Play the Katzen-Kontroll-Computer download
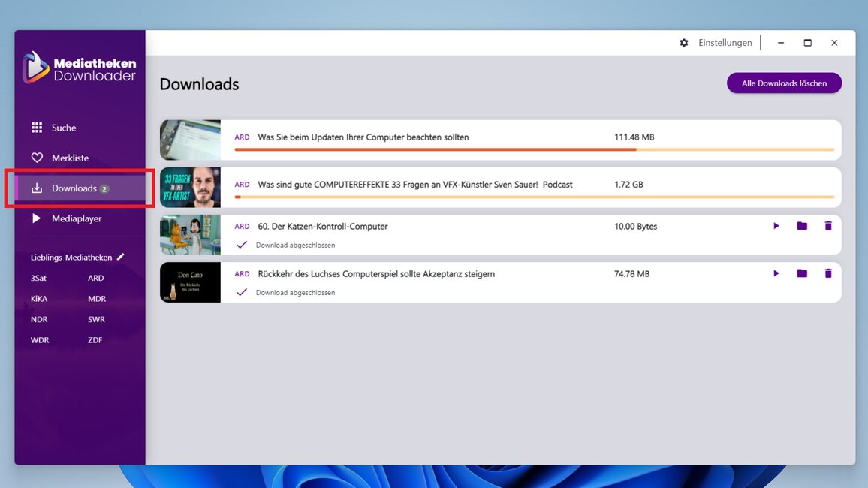Screen dimensions: 868x488 point(776,226)
